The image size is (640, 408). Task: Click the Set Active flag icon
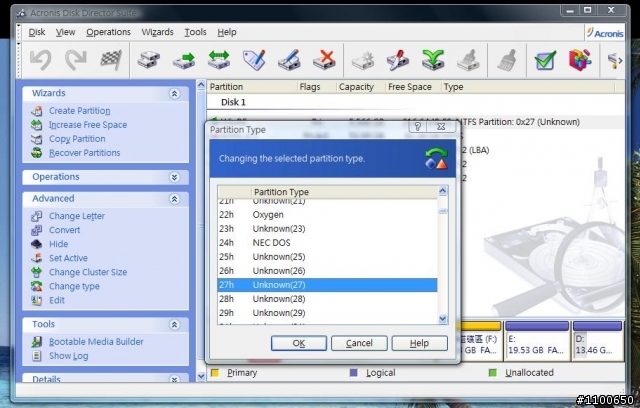point(37,258)
